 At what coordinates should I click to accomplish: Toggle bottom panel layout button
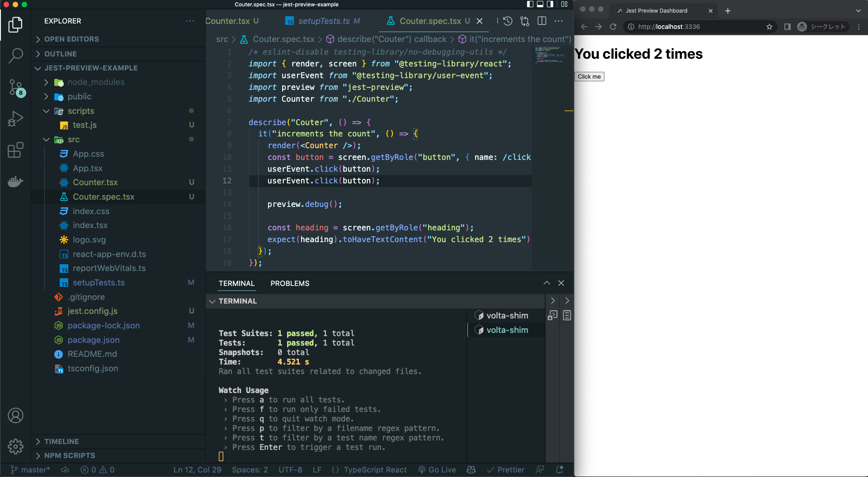[540, 4]
